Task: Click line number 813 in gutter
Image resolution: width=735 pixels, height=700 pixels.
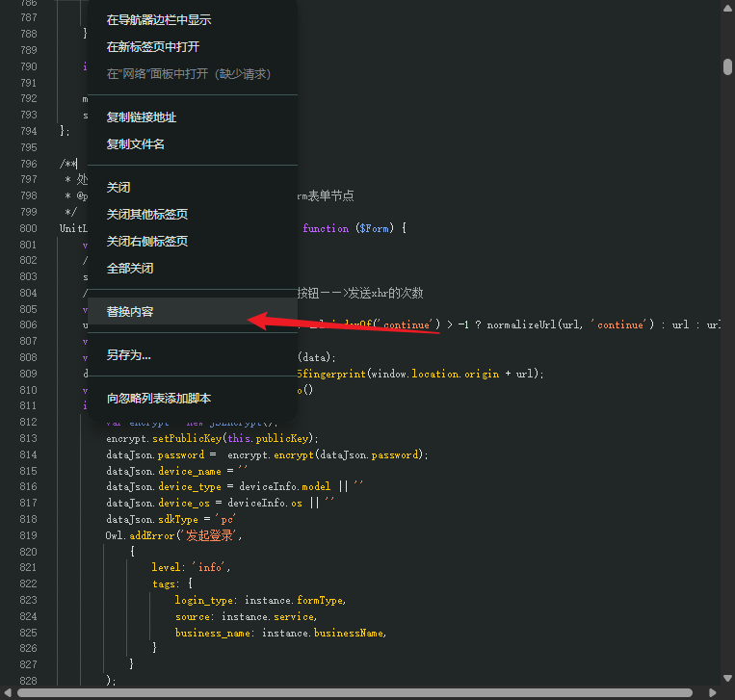Action: pos(28,438)
